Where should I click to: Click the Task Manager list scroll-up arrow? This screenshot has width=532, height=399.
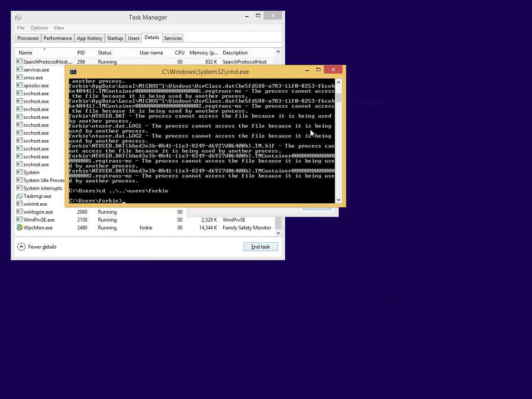(278, 52)
